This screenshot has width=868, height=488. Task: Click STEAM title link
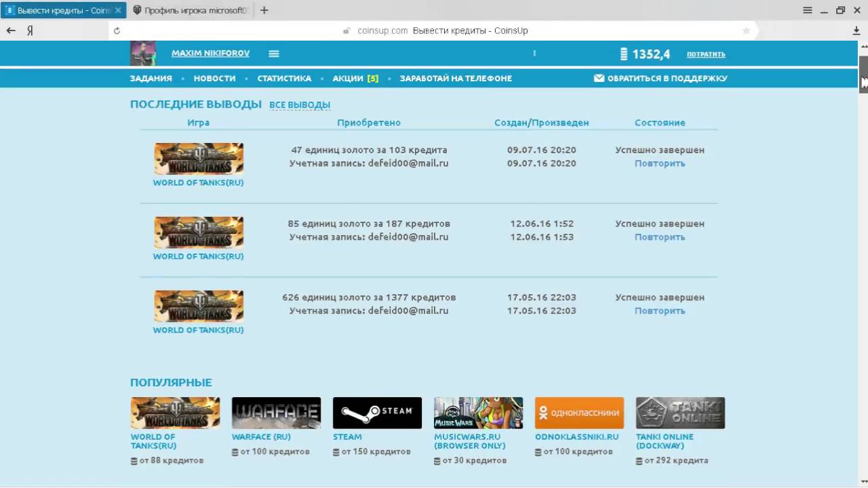[x=347, y=437]
